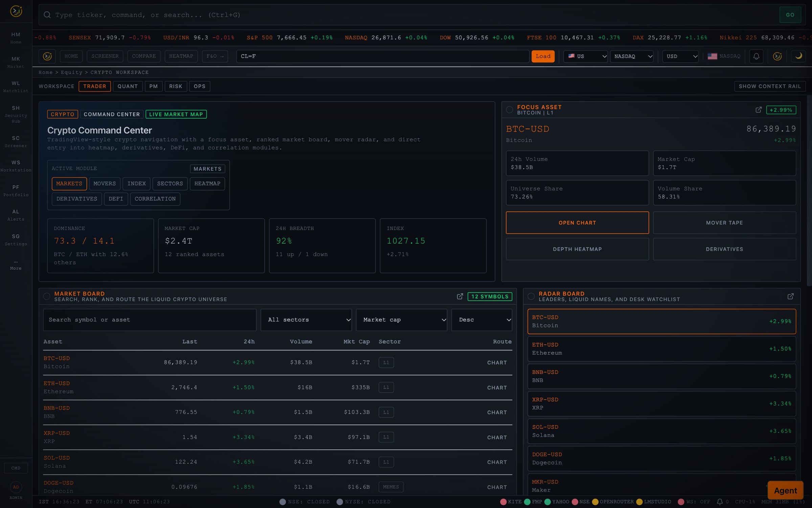The image size is (812, 508).
Task: Toggle SHOW CONTEXT RAIL
Action: point(770,86)
